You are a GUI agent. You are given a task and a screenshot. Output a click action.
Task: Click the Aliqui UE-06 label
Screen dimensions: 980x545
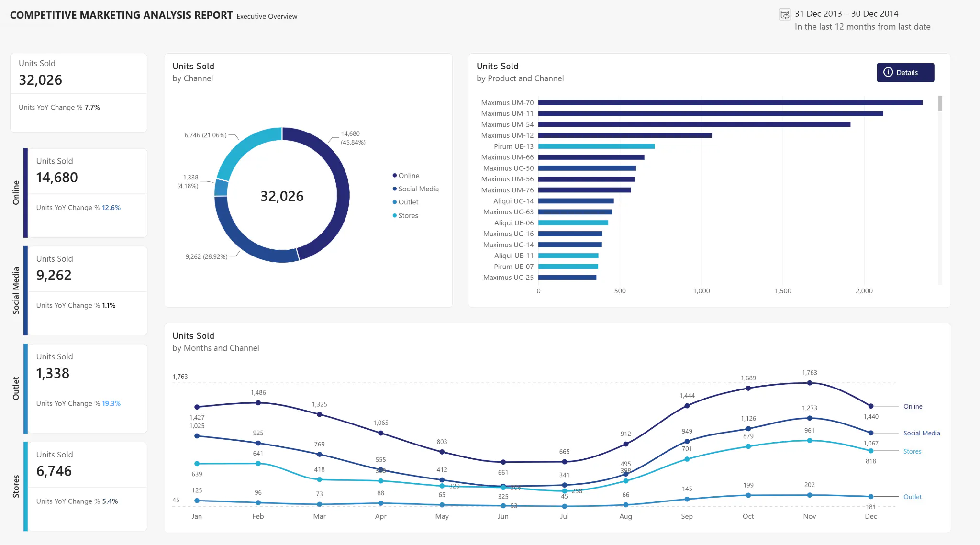point(514,223)
